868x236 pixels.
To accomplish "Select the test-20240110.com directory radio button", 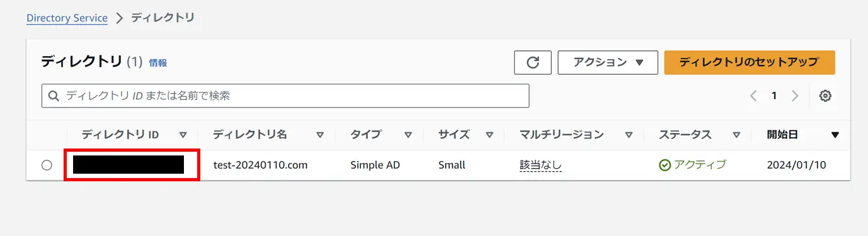I will 47,165.
